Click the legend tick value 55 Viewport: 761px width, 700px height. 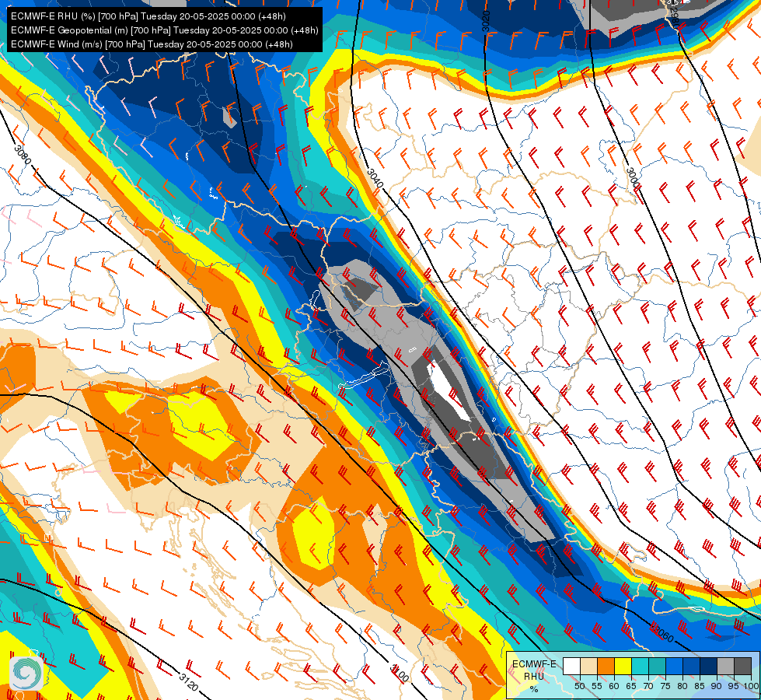[x=596, y=686]
